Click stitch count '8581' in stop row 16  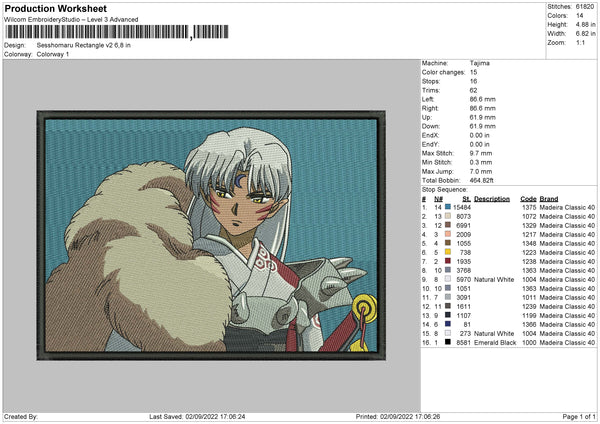point(464,342)
